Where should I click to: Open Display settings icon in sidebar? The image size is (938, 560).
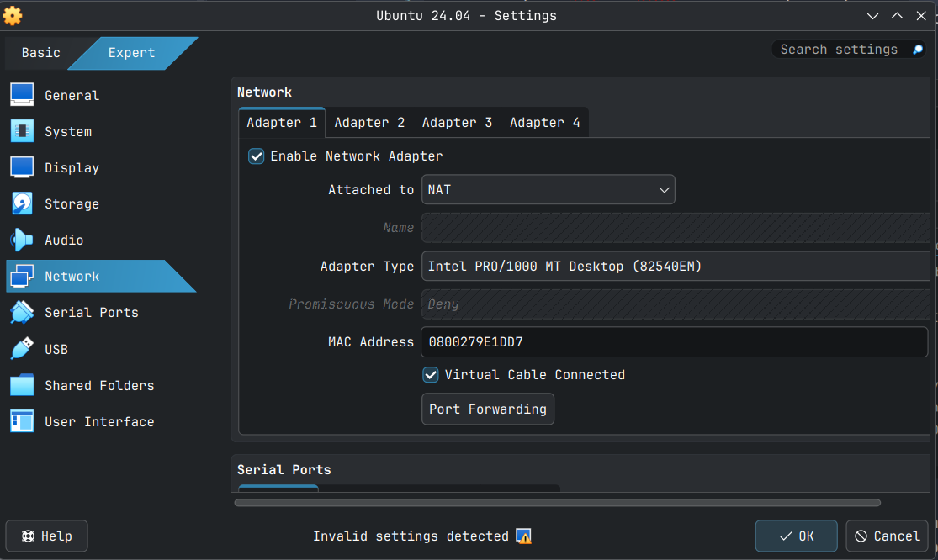coord(22,167)
